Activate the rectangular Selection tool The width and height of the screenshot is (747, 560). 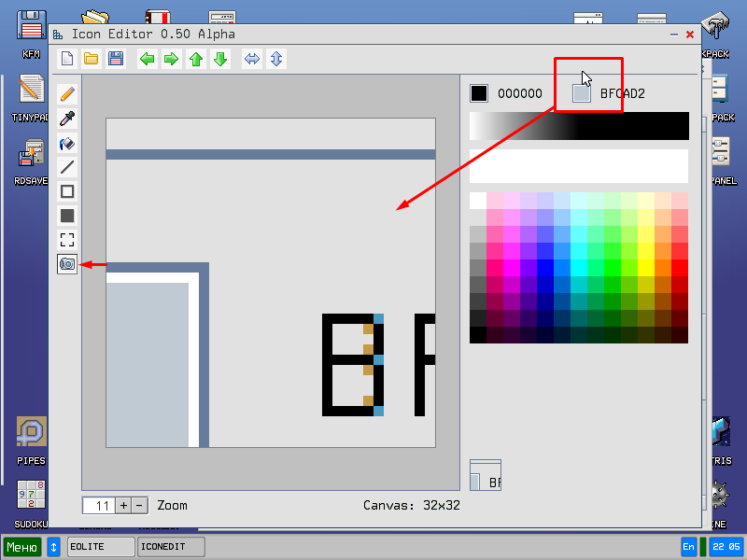[66, 239]
